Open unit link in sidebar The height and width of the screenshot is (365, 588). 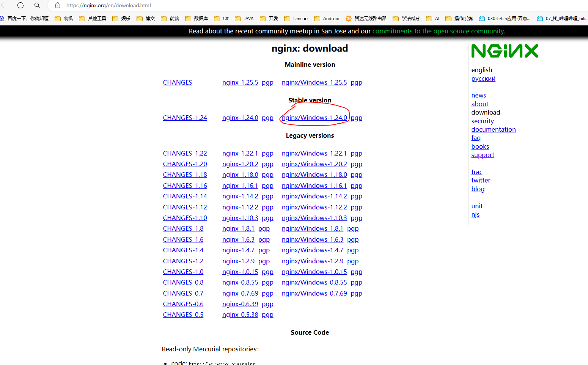[x=477, y=206]
